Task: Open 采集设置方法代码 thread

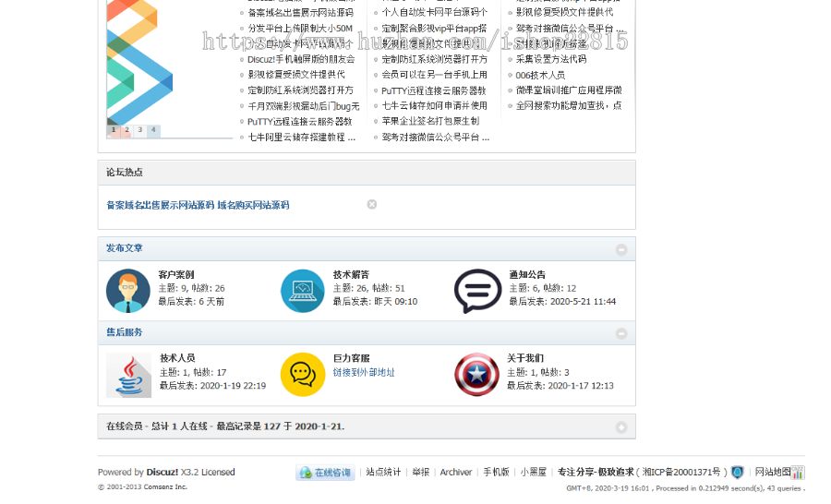Action: click(551, 59)
